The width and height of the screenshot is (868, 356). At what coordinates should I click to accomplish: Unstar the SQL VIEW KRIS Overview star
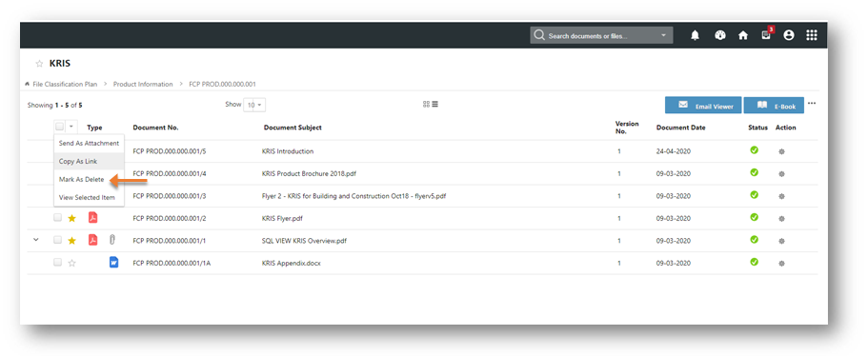point(71,241)
